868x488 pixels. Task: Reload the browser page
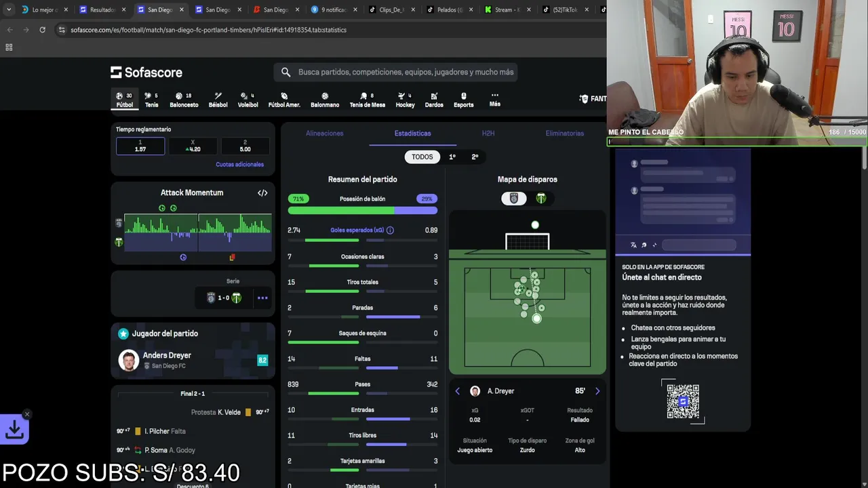coord(42,30)
